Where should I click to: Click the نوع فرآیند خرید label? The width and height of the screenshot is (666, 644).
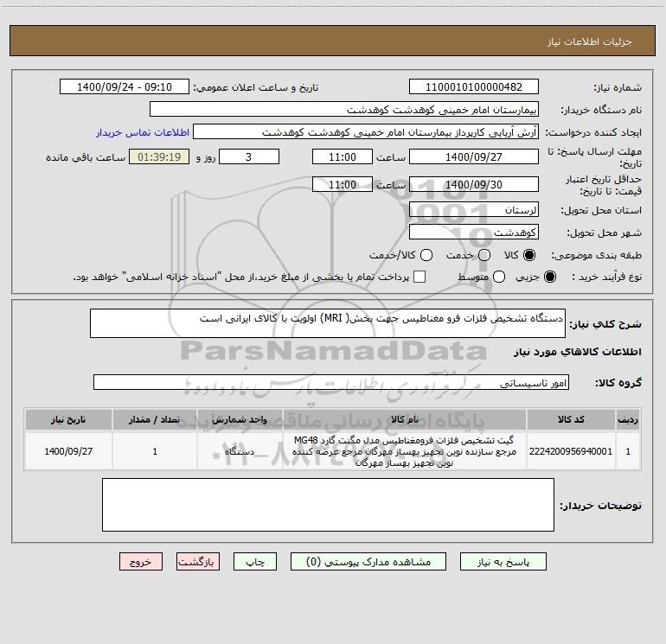606,277
